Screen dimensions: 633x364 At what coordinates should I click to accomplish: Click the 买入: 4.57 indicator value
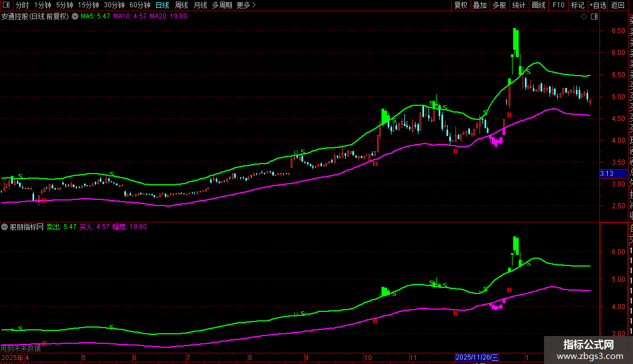tap(95, 227)
